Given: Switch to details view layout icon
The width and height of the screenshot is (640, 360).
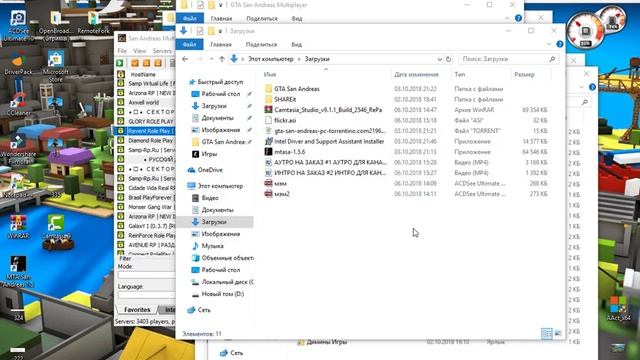Looking at the screenshot, I should coord(547,333).
